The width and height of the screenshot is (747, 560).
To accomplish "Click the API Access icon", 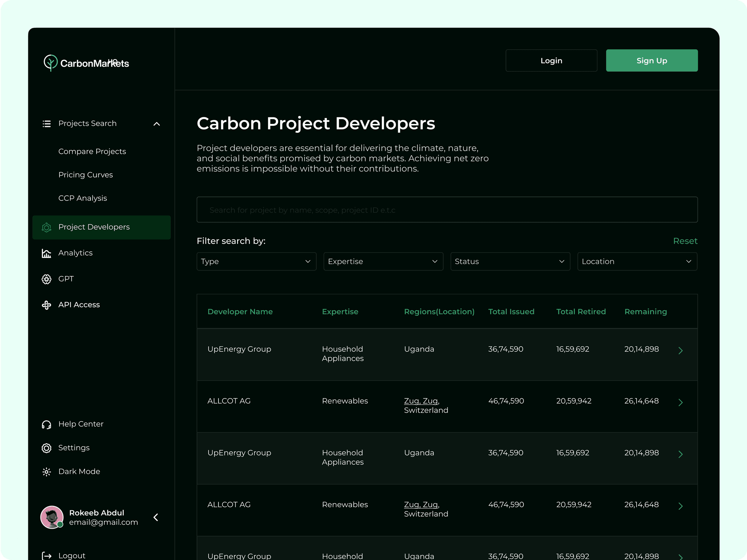I will click(46, 305).
